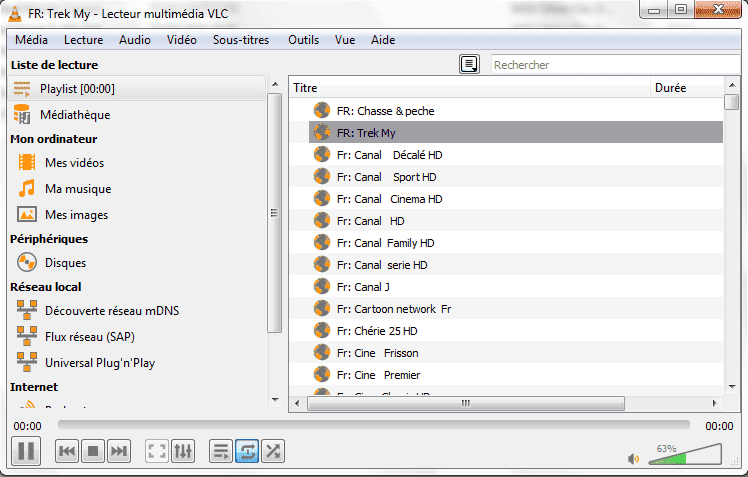Open extended settings and effects
This screenshot has height=477, width=748.
click(x=183, y=451)
